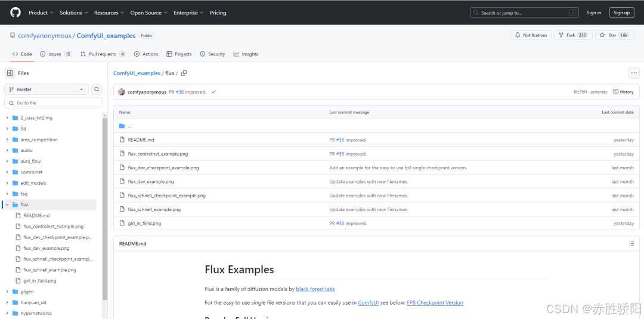This screenshot has height=319, width=644.
Task: Open flux_schnell_checkpoint_example.png in file table
Action: click(x=166, y=196)
